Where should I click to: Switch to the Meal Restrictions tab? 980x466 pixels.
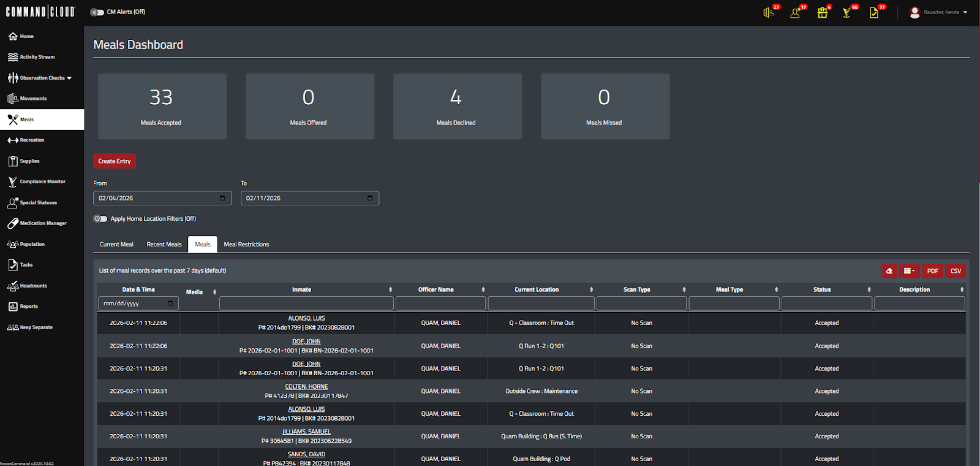pyautogui.click(x=246, y=244)
